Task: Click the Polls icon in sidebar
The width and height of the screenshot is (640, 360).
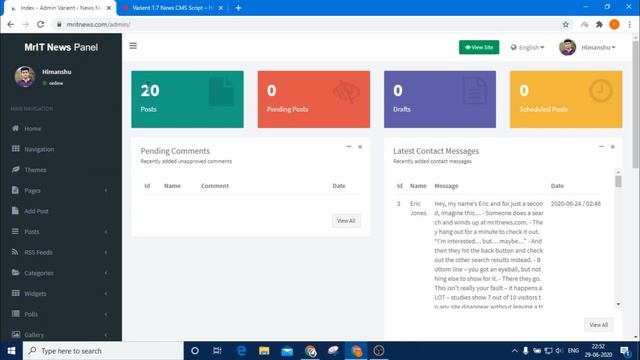Action: point(16,313)
